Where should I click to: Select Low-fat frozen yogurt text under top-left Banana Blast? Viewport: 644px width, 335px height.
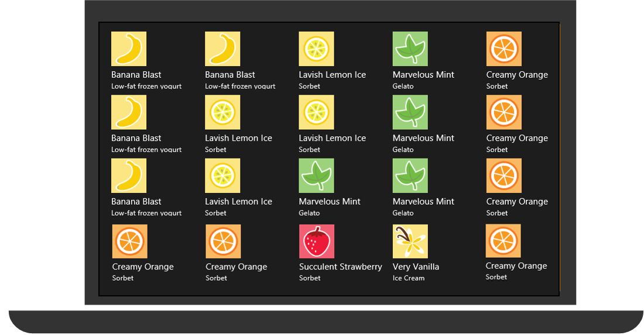tap(146, 87)
